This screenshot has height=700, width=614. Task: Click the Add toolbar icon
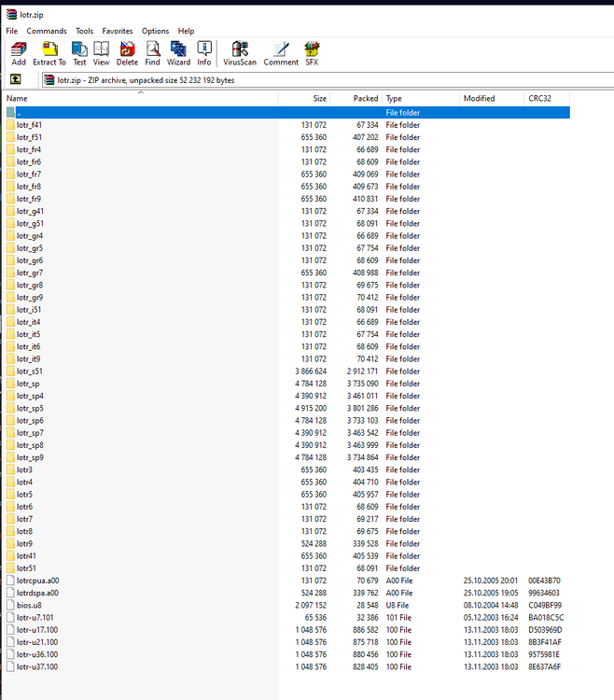pyautogui.click(x=19, y=53)
